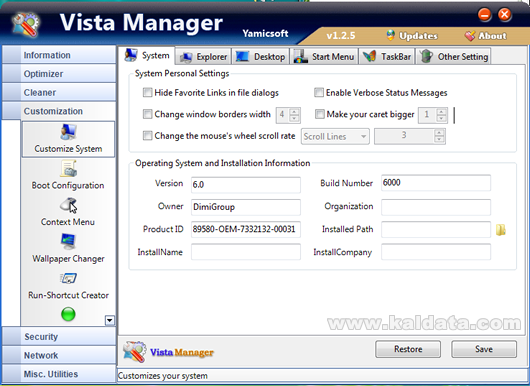Click the Updates globe icon

point(390,35)
